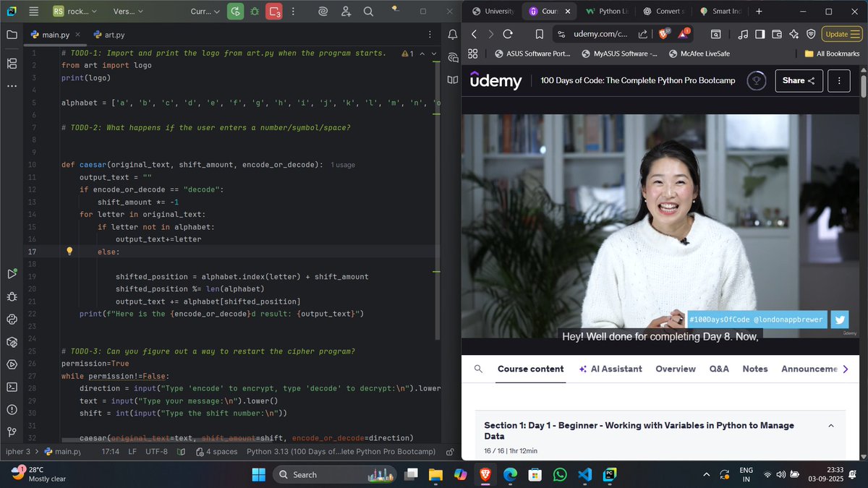
Task: Open the Problems tool window icon
Action: (12, 409)
